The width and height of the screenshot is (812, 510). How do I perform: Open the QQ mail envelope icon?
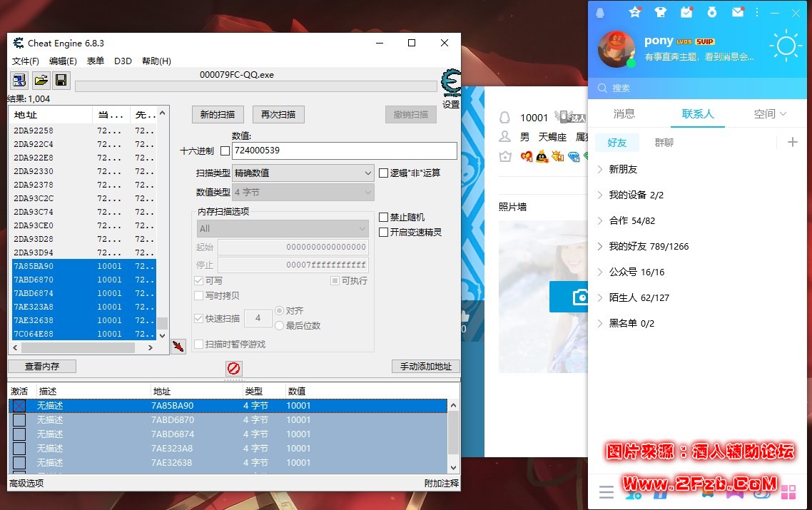pos(738,12)
